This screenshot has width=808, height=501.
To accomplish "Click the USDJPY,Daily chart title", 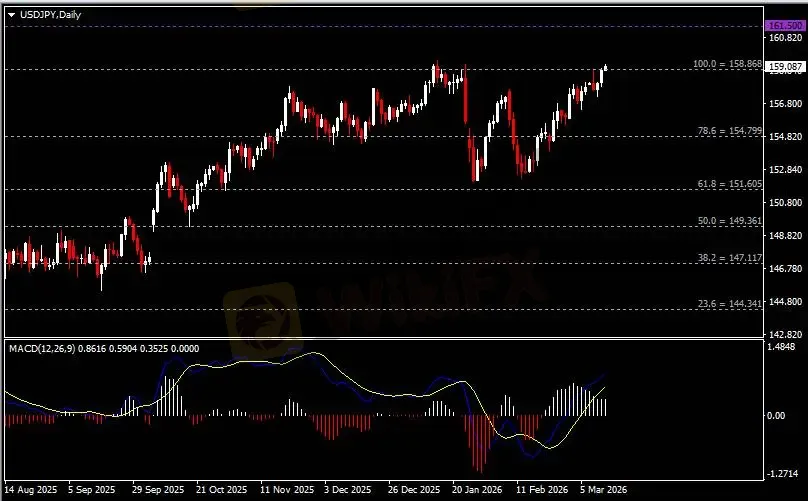I will pyautogui.click(x=48, y=14).
